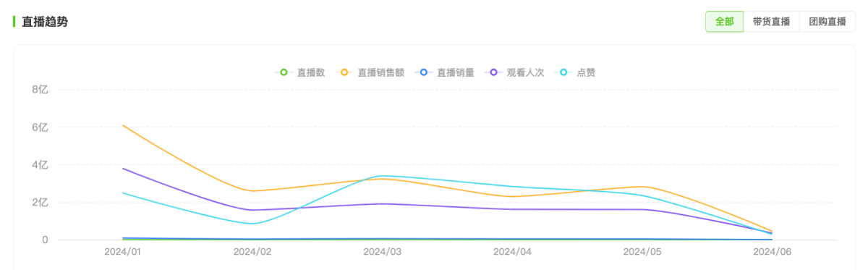Click the 直播趋势 section title

tap(45, 22)
